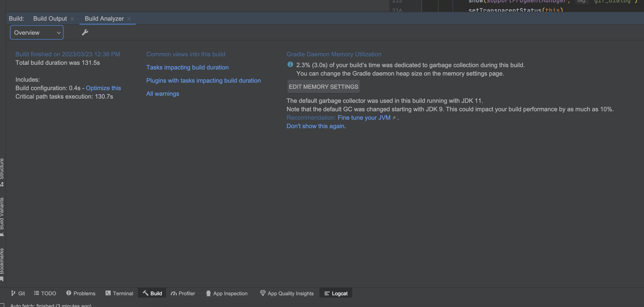Open the Terminal tool window
Screen dimensions: 644x307
(x=119, y=293)
